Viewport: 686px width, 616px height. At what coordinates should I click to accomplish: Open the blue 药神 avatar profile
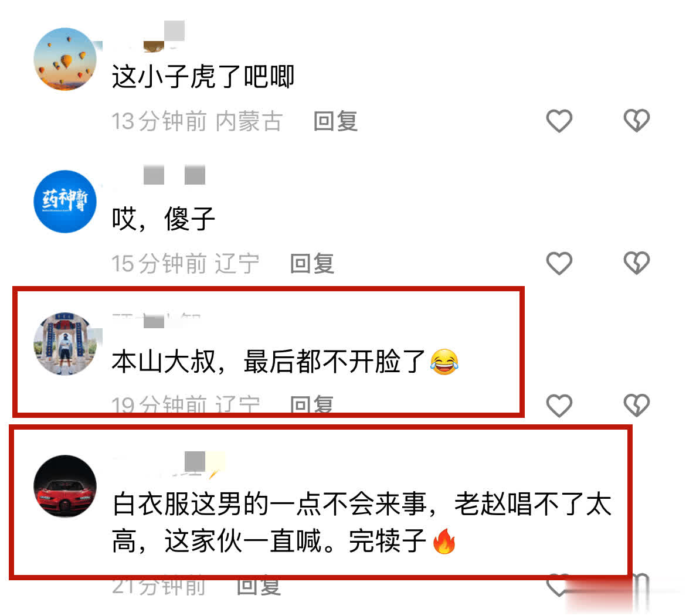(65, 202)
